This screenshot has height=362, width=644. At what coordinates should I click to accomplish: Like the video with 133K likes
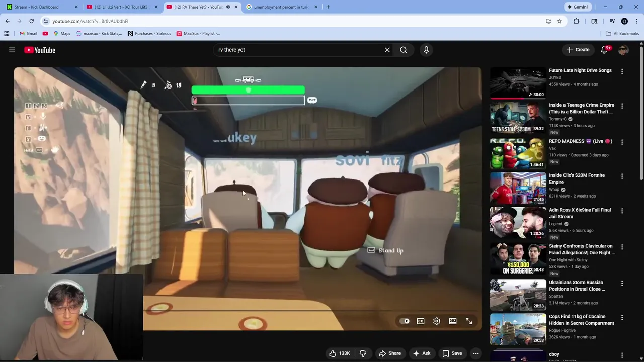[340, 353]
